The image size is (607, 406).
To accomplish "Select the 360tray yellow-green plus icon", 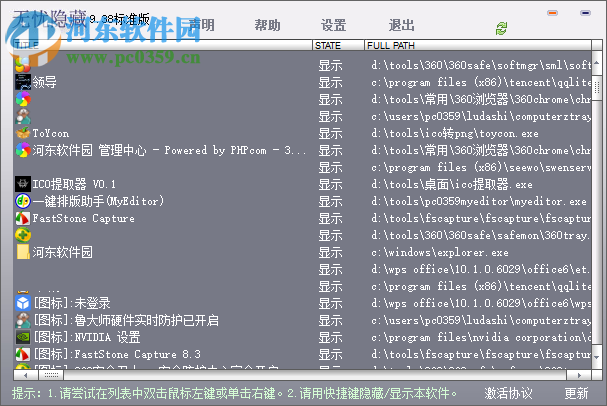I will 23,235.
